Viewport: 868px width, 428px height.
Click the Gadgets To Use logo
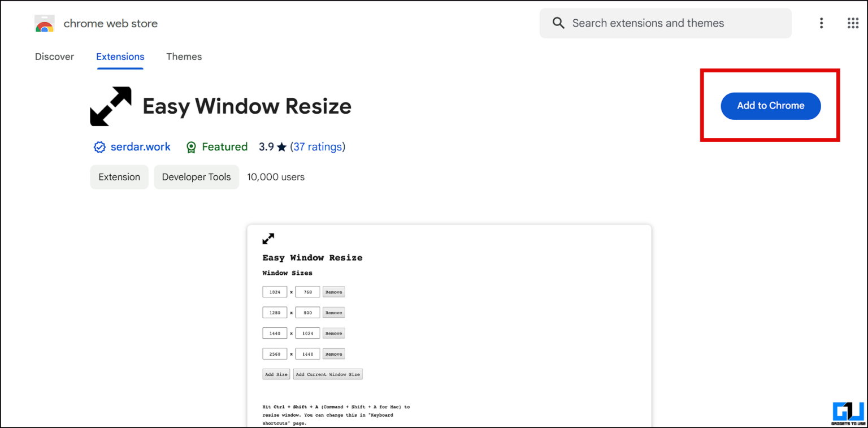tap(848, 412)
